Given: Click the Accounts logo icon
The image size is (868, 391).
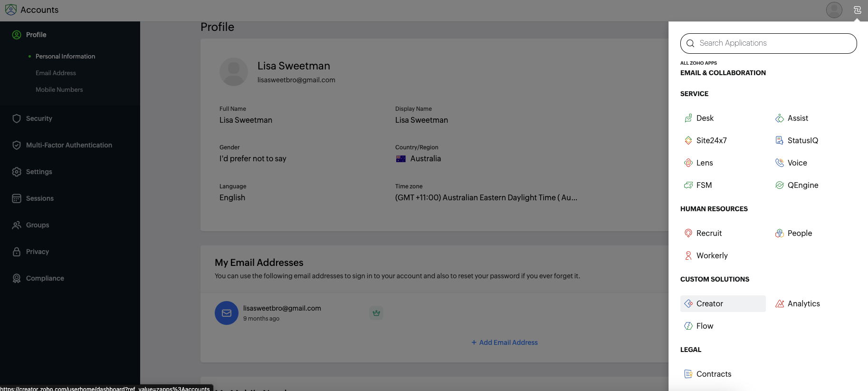Looking at the screenshot, I should click(11, 10).
